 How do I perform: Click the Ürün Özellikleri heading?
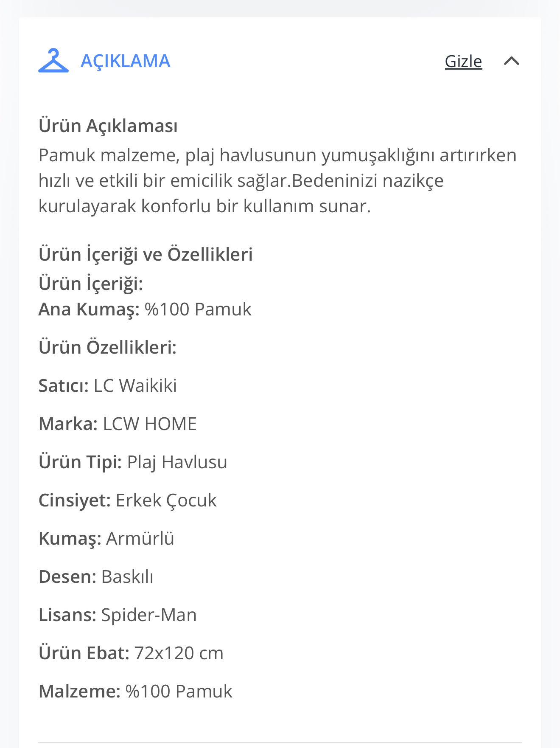[x=107, y=347]
